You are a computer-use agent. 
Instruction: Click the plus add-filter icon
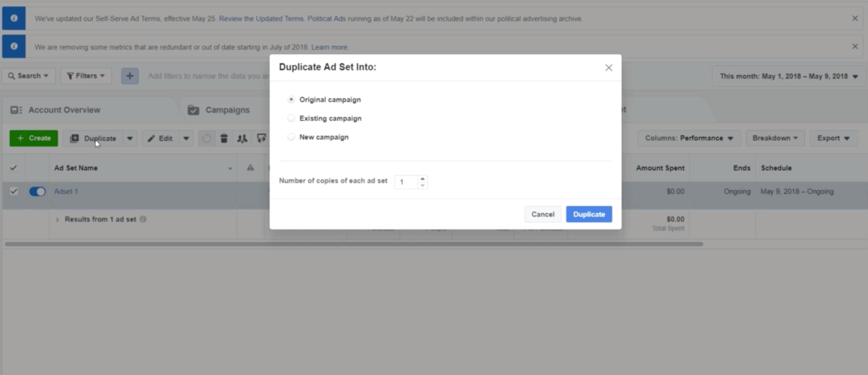[130, 76]
